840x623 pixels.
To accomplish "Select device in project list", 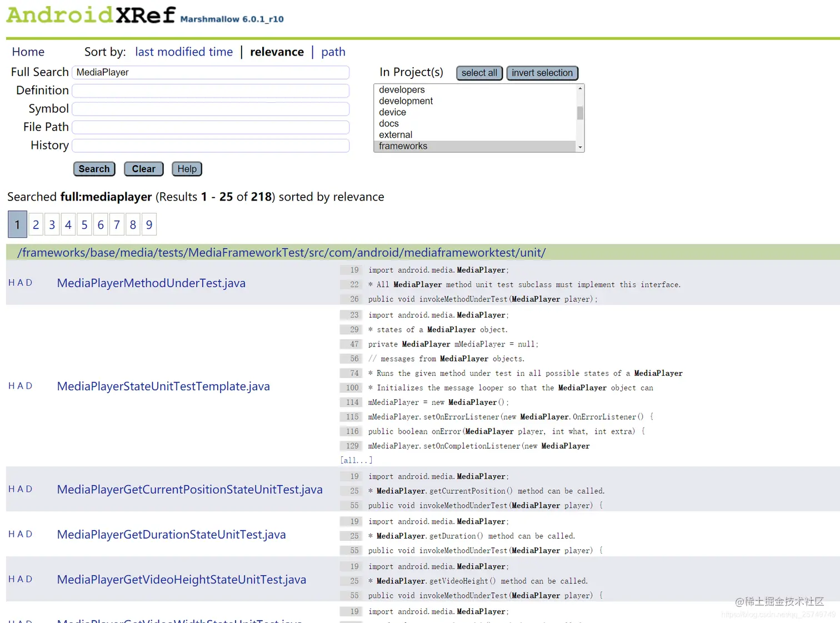I will 475,112.
